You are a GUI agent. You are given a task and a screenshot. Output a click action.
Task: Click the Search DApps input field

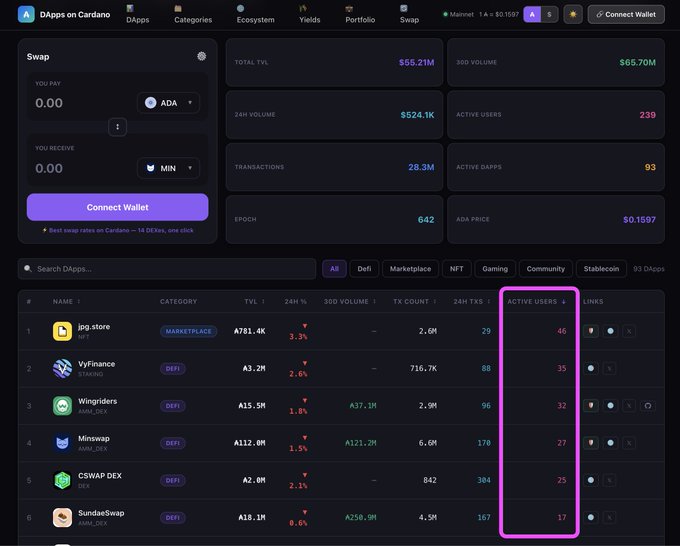tap(167, 269)
